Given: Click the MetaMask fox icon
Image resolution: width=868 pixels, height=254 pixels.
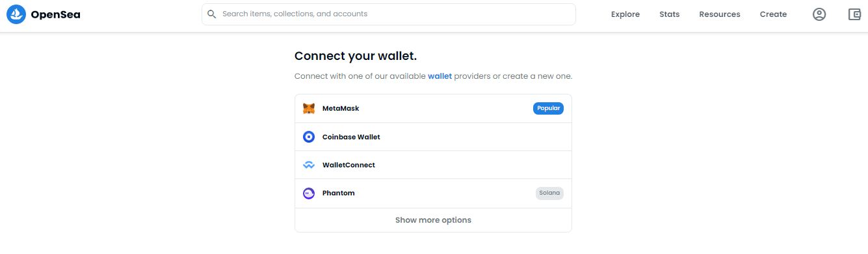Looking at the screenshot, I should click(309, 109).
